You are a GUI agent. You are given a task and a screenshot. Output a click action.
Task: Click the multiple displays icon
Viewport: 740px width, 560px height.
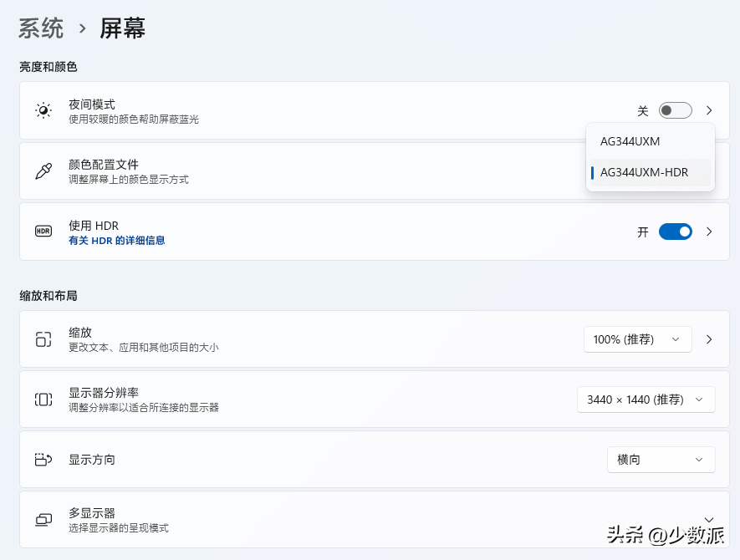(x=43, y=520)
